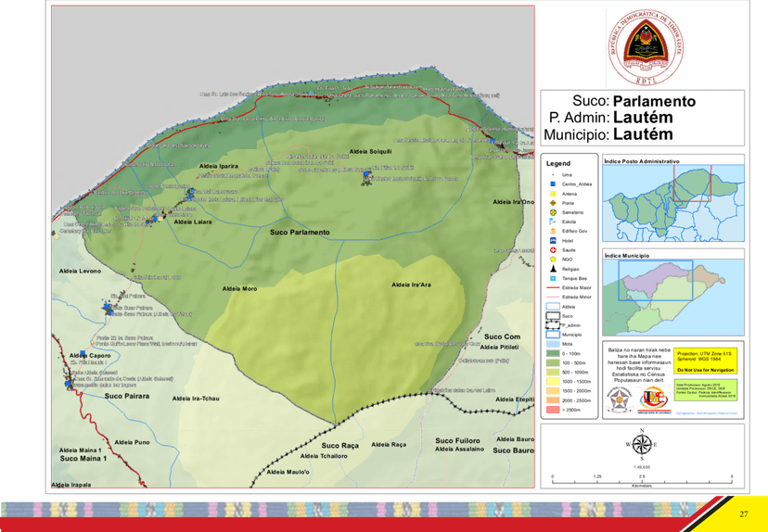Click the Estrada Maior red line symbol
The height and width of the screenshot is (532, 768).
coord(553,287)
